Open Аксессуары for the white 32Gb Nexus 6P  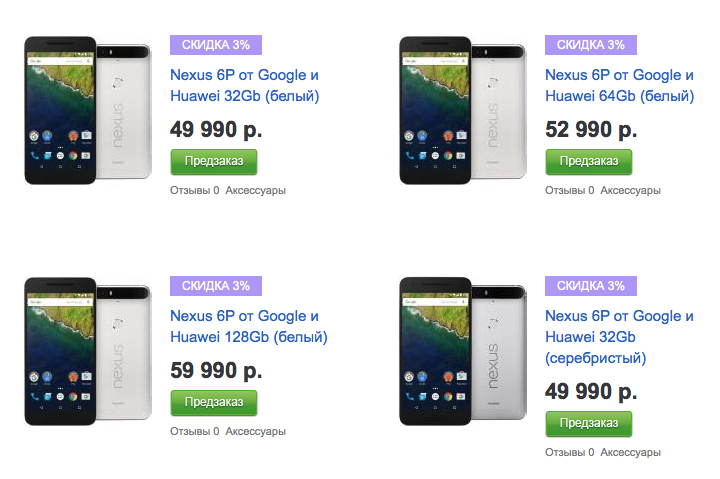256,190
